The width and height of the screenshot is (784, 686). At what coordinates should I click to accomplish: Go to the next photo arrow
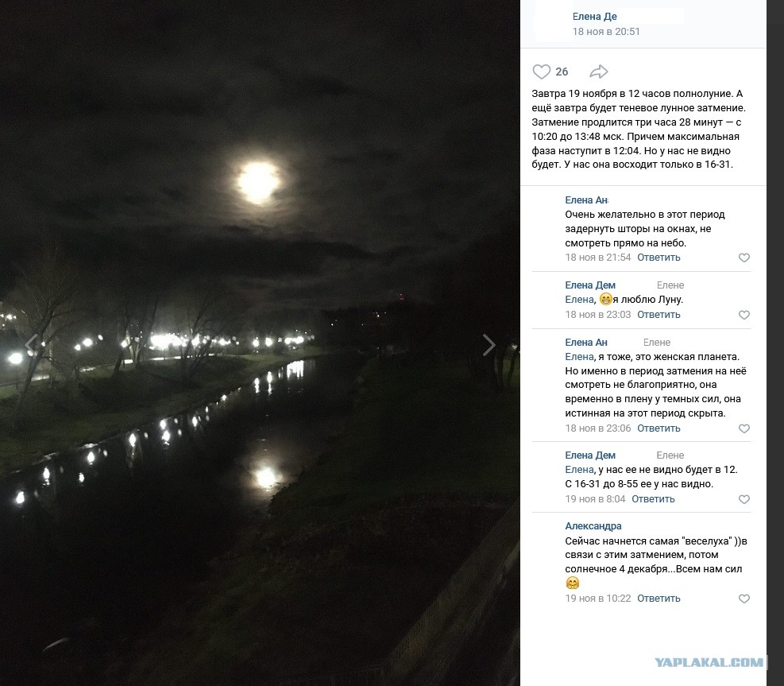[x=489, y=345]
